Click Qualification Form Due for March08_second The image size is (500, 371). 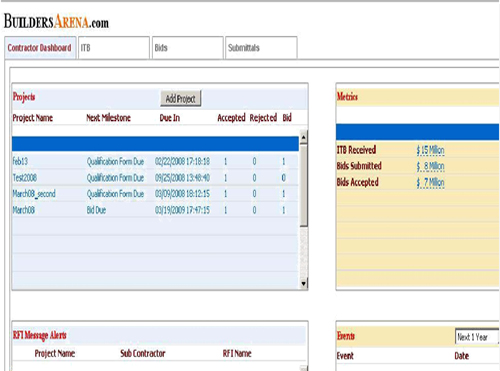pos(115,194)
